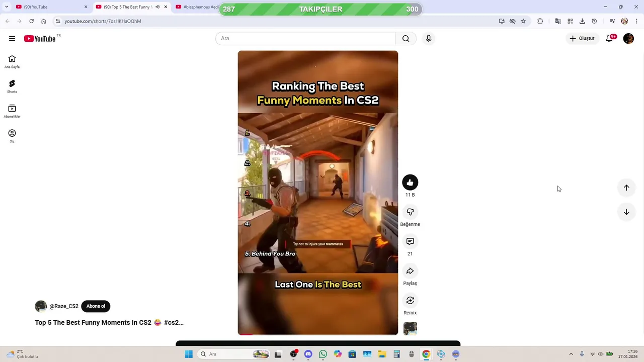Viewport: 644px width, 362px height.
Task: Go to previous Short with up arrow
Action: 626,188
